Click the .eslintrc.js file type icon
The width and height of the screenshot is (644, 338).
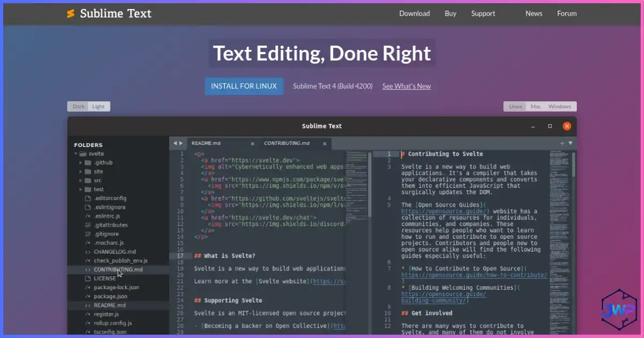(x=88, y=216)
